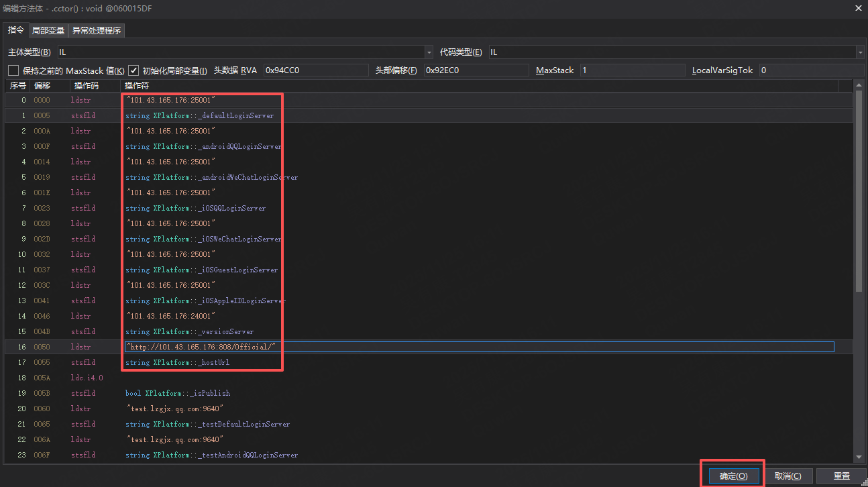Uncheck the 初始化局部变量 checkbox

point(133,70)
